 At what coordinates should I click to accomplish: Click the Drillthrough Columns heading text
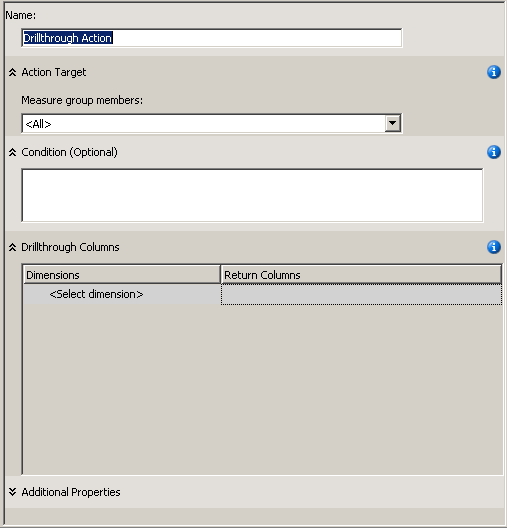click(x=70, y=247)
